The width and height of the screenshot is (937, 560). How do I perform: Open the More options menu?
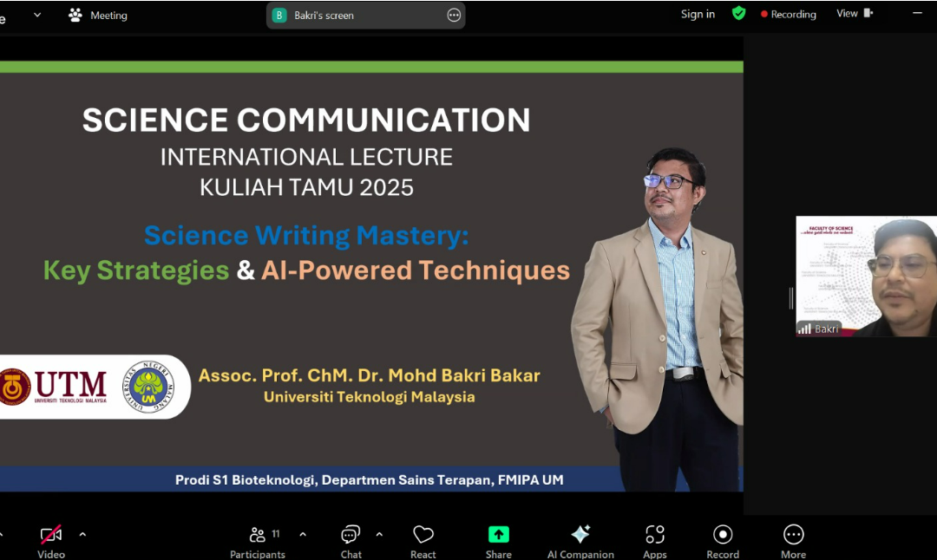pyautogui.click(x=793, y=542)
